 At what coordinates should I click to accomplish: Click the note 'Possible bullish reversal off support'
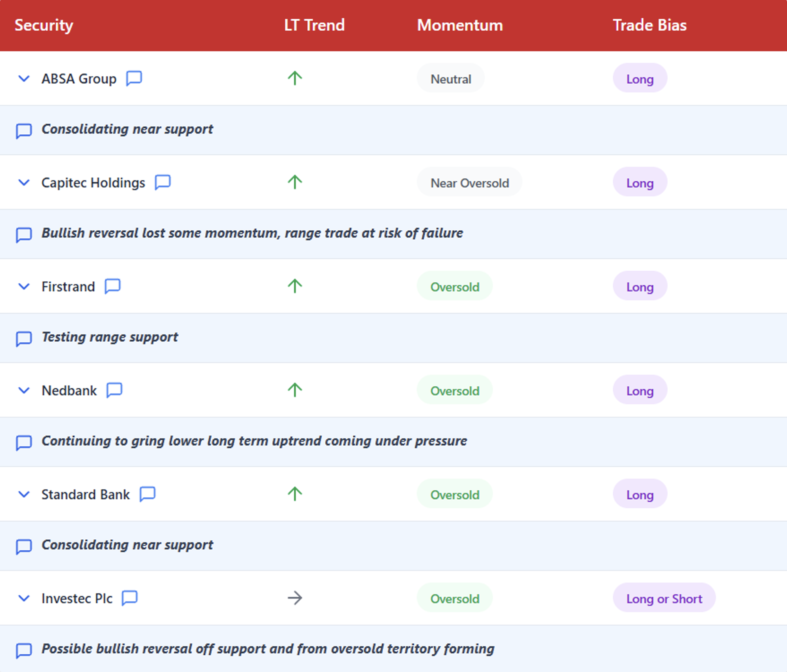(x=268, y=649)
